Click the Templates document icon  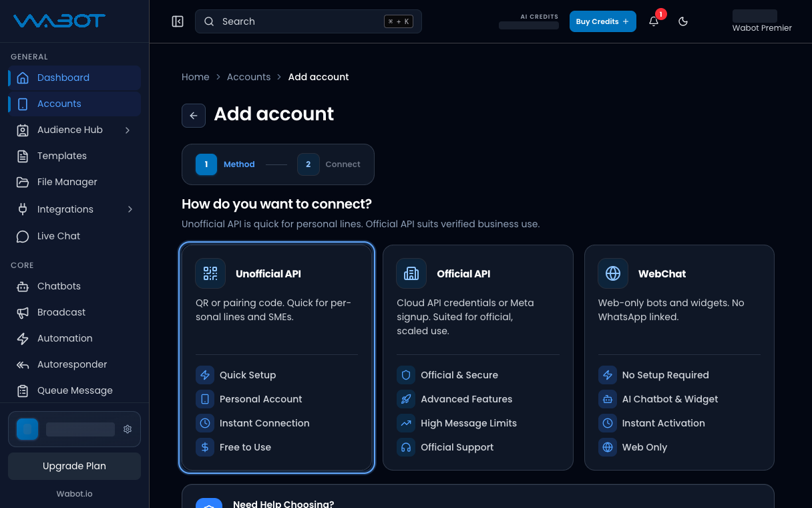coord(23,156)
